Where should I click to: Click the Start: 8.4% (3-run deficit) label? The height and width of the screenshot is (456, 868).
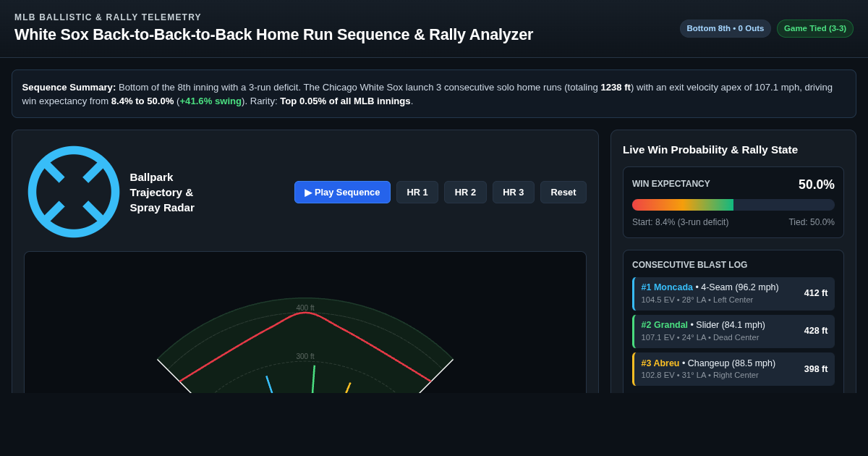pos(680,222)
